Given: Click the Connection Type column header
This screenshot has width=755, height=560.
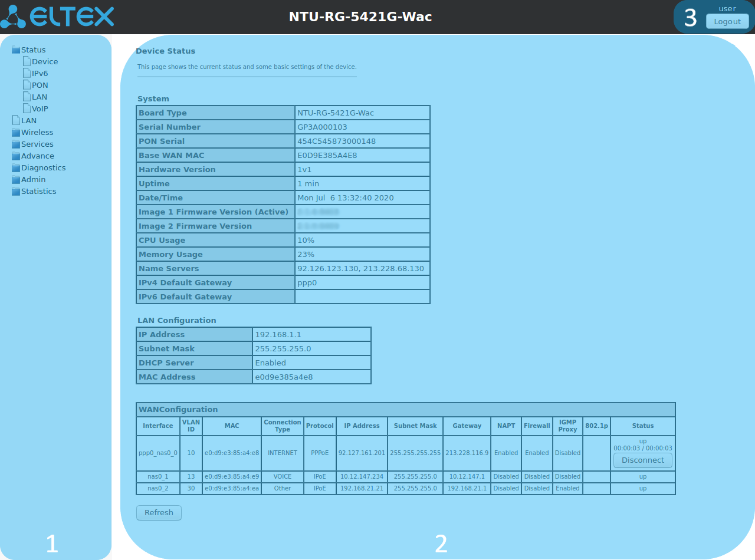Looking at the screenshot, I should [283, 426].
